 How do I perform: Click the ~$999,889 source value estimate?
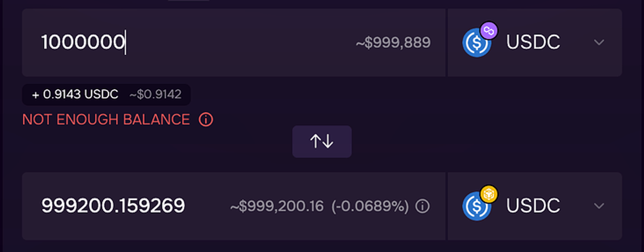point(393,43)
